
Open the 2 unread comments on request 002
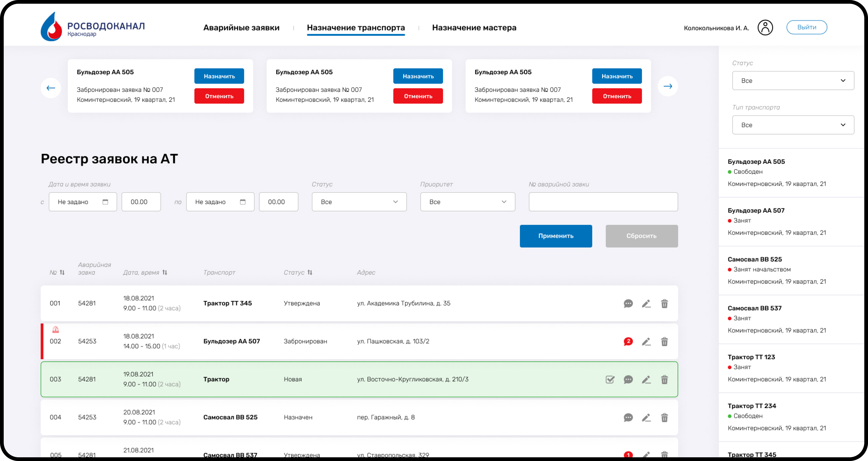click(628, 342)
